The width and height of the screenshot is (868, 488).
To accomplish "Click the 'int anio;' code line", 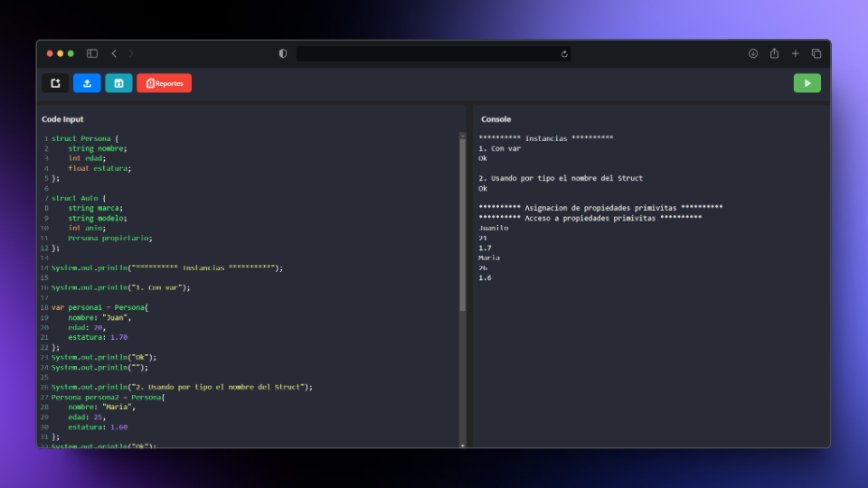I will point(87,228).
